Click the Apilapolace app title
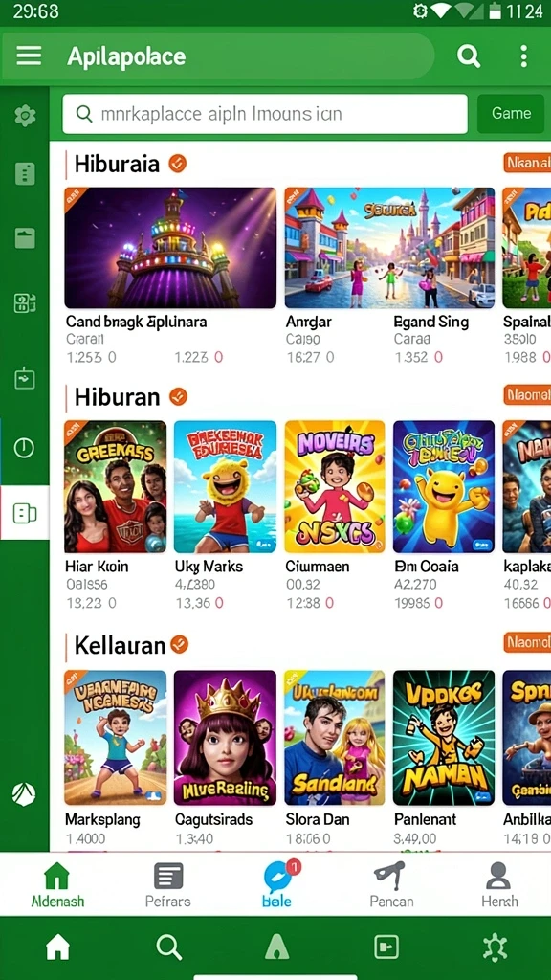Image resolution: width=551 pixels, height=980 pixels. pyautogui.click(x=126, y=56)
